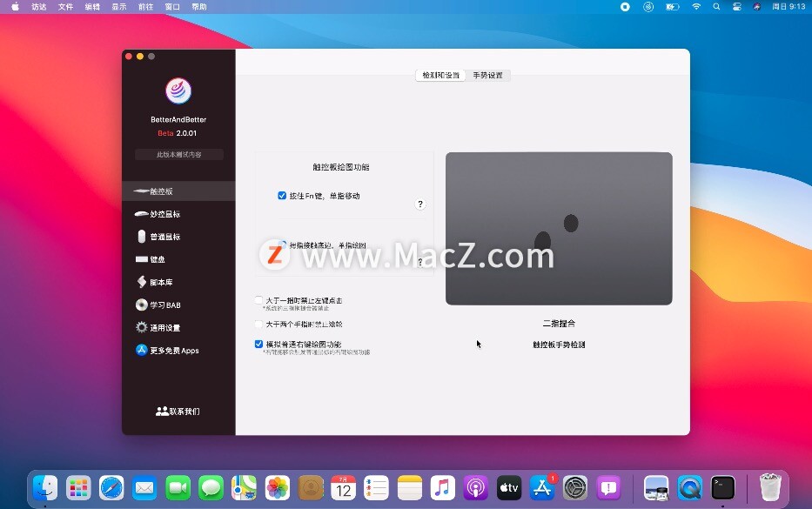Viewport: 812px width, 509px height.
Task: Enable 大于一指时禁止左键点击 checkbox
Action: coord(258,300)
